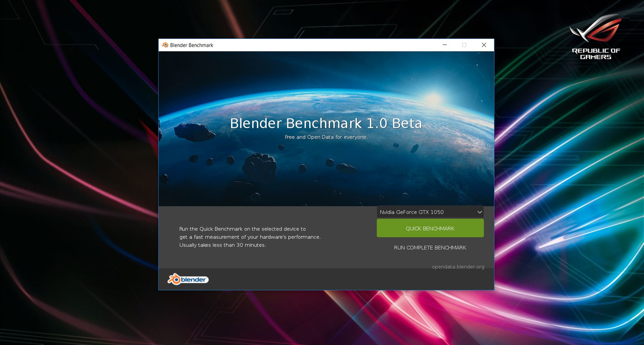
Task: Open the opendata.blender.org link
Action: (x=458, y=267)
